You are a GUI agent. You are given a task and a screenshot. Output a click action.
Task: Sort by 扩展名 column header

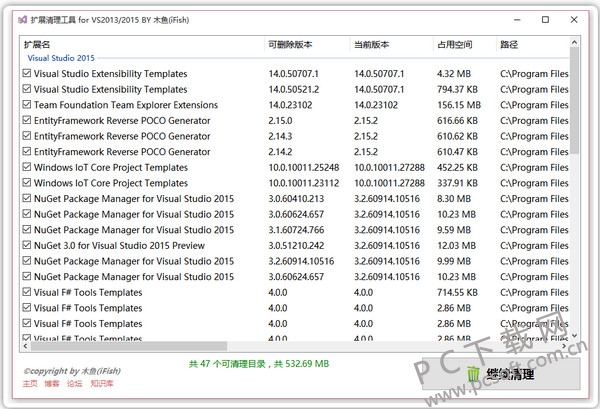coord(142,44)
